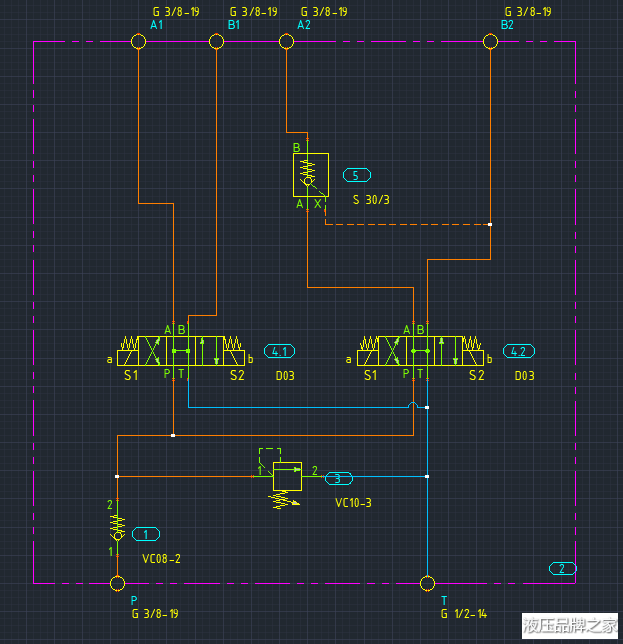Select the B2 port circle

pos(490,41)
